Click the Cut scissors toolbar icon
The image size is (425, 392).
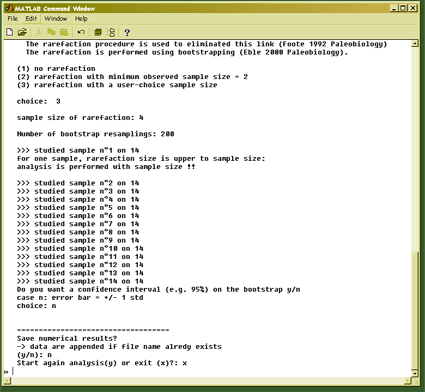pyautogui.click(x=39, y=32)
